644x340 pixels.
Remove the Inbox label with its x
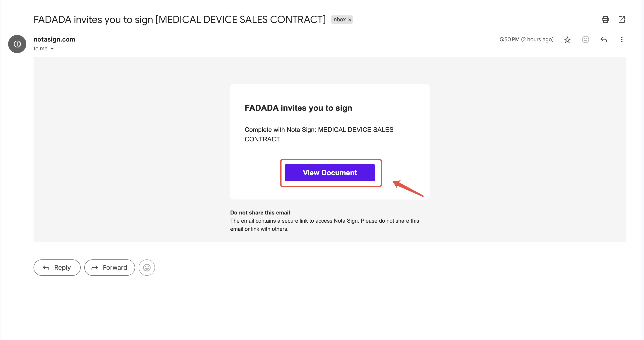click(349, 20)
